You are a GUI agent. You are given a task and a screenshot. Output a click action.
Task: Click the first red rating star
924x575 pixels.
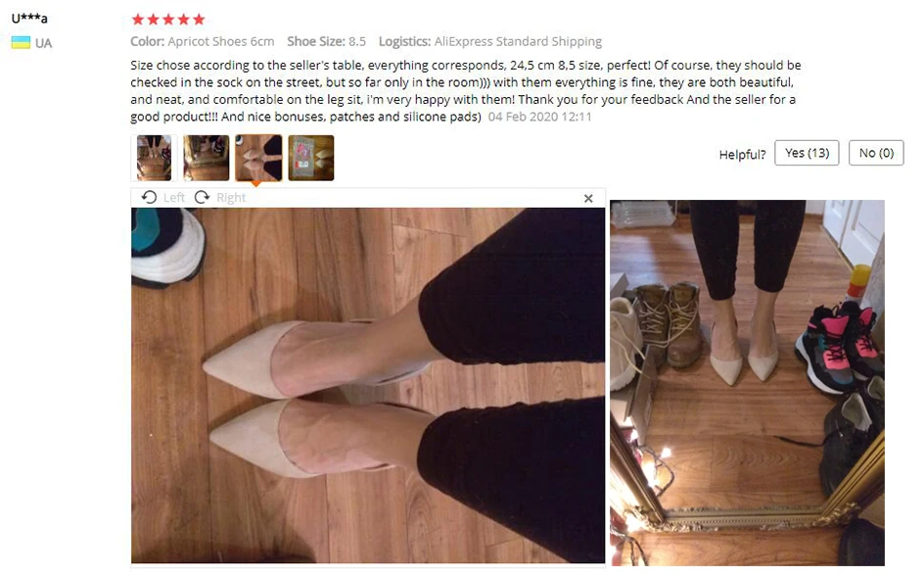coord(138,20)
